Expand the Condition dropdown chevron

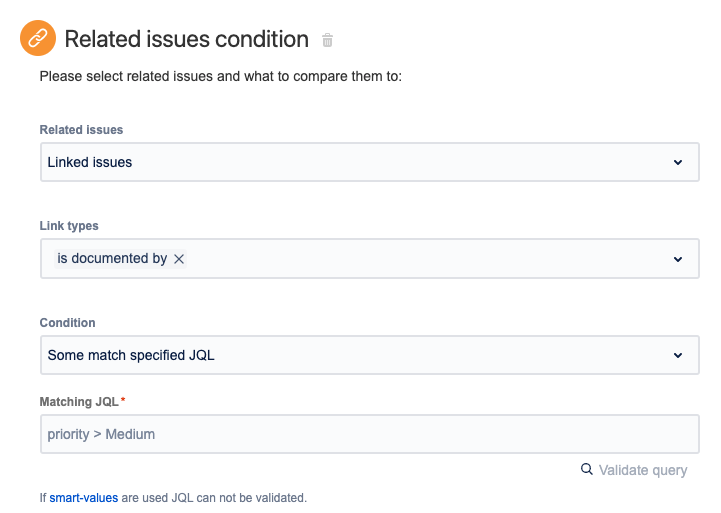click(x=677, y=355)
